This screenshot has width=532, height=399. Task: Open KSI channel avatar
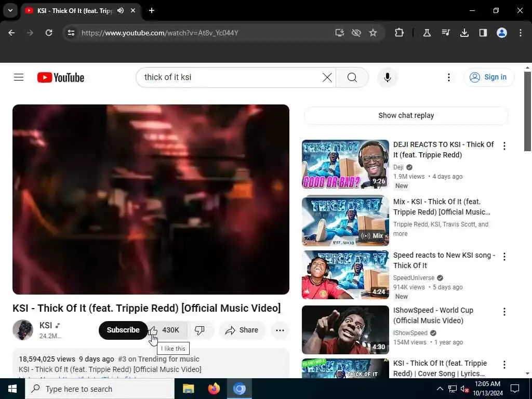coord(23,330)
